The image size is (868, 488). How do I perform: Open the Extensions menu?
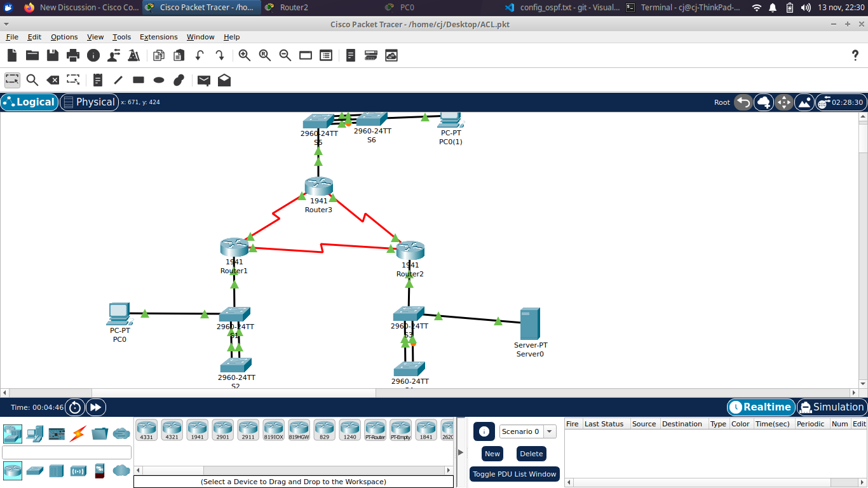point(158,37)
